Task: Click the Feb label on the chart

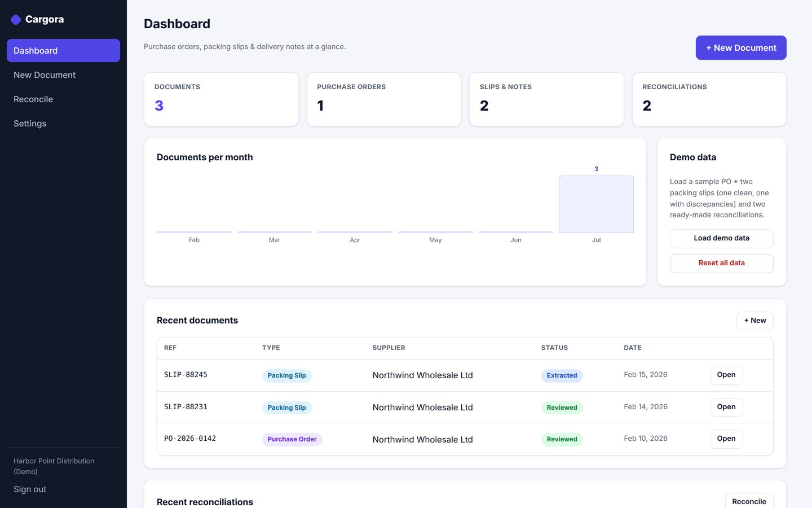Action: pyautogui.click(x=194, y=240)
